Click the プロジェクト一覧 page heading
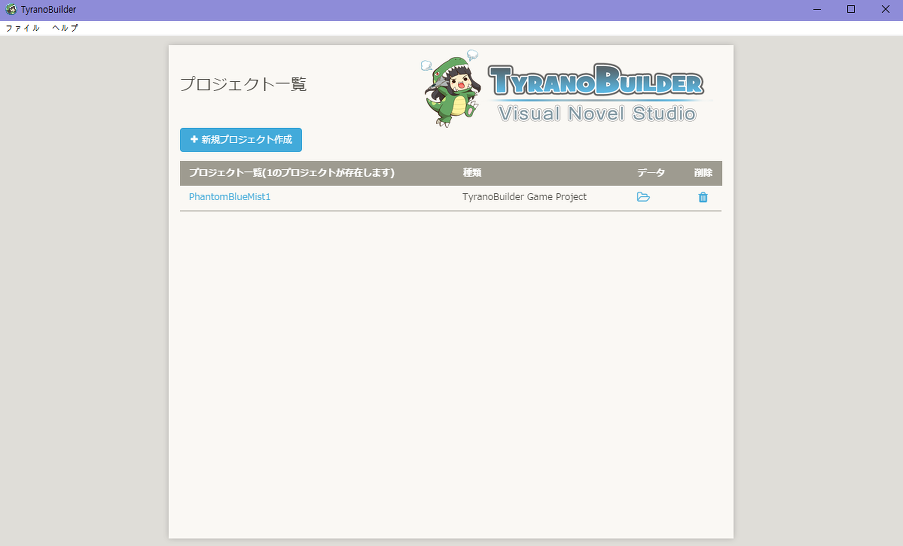Image resolution: width=903 pixels, height=546 pixels. point(243,84)
